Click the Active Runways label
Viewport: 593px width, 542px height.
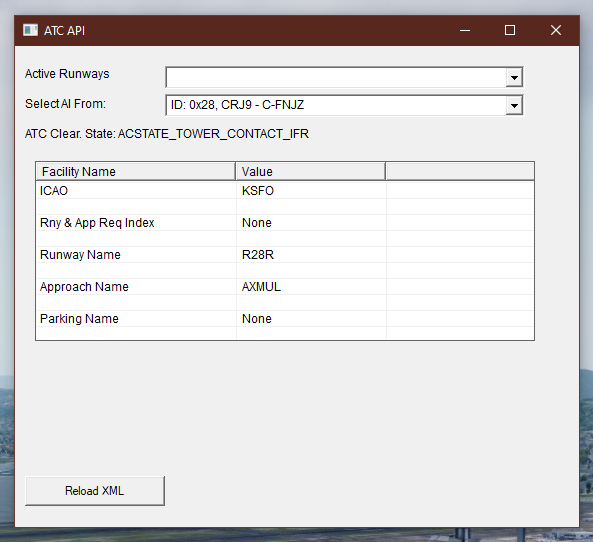67,74
